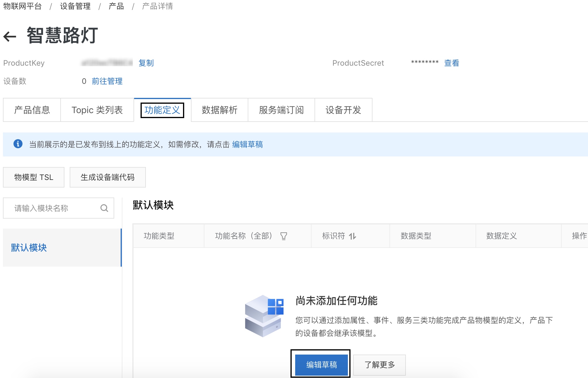The height and width of the screenshot is (378, 588).
Task: Select 默认模块 in the left sidebar
Action: [x=28, y=248]
